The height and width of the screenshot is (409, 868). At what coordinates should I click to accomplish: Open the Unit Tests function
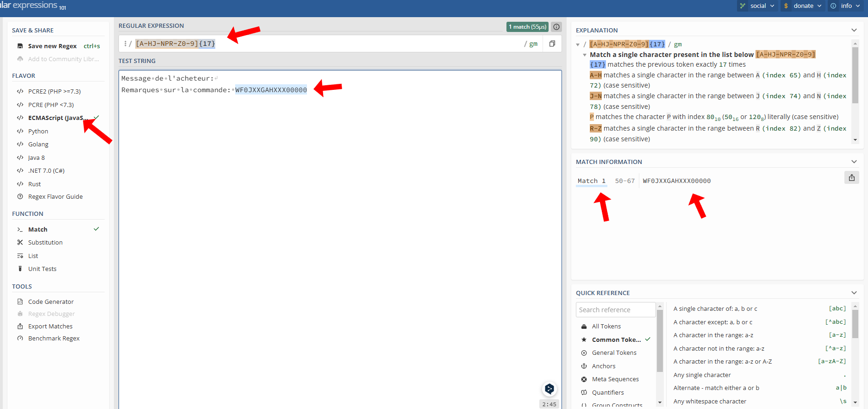pyautogui.click(x=42, y=269)
